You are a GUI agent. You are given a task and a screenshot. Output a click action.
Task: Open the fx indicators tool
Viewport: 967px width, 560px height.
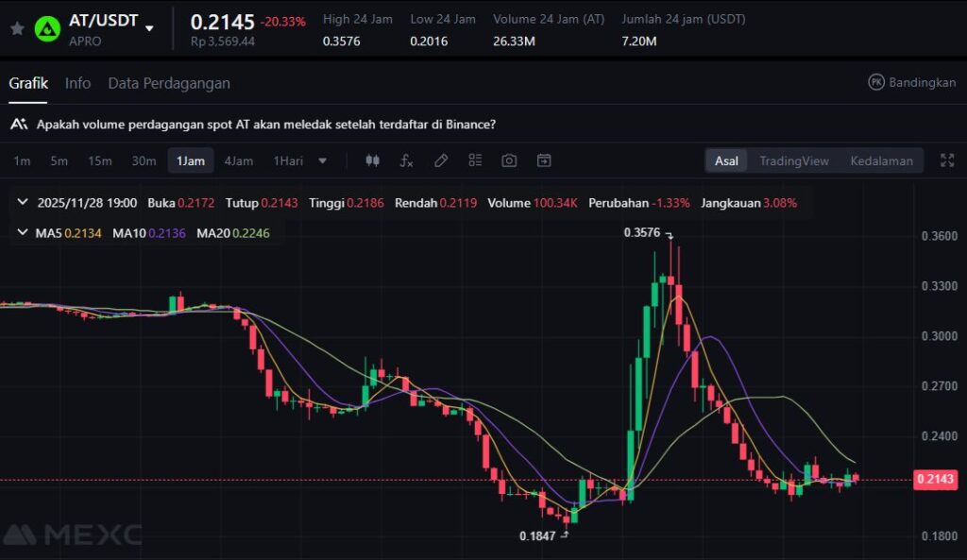[x=406, y=161]
